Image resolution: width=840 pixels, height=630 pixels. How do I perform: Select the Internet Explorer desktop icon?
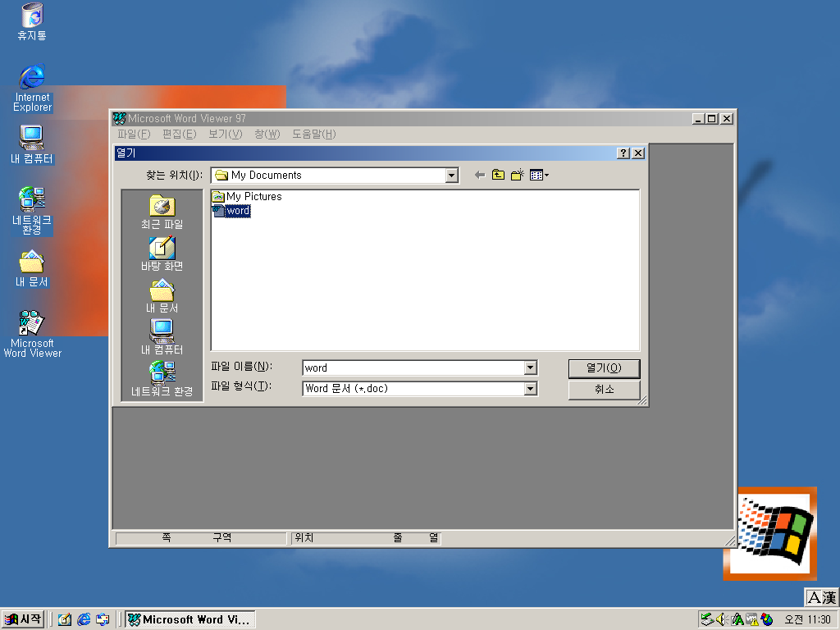[x=32, y=88]
